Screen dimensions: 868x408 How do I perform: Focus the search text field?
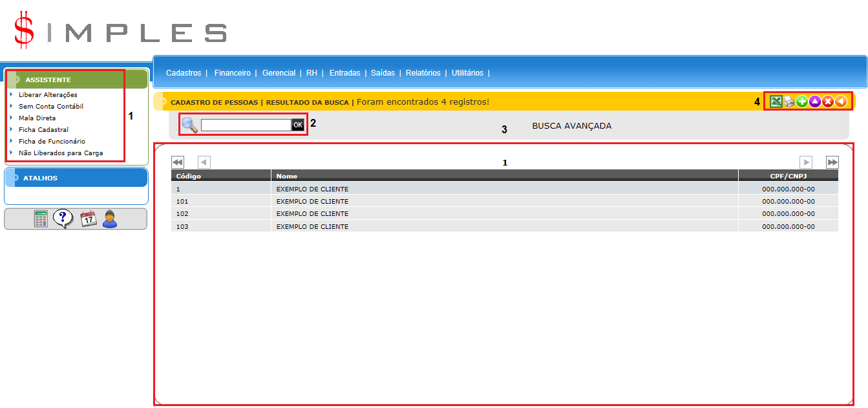coord(246,125)
